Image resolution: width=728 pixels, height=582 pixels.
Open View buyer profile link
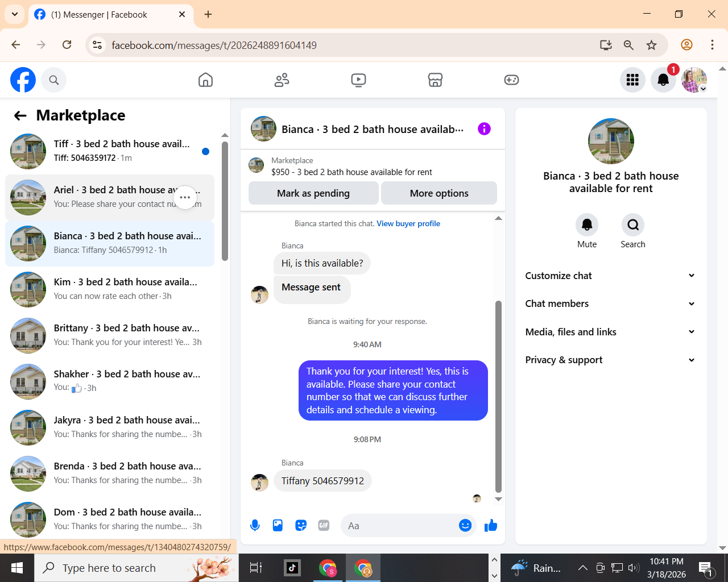408,223
